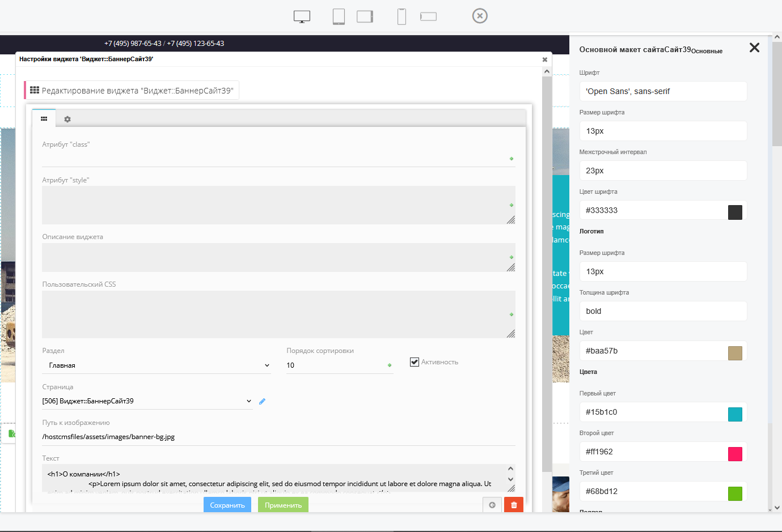This screenshot has width=782, height=532.
Task: Close the Основной макет settings panel
Action: click(754, 48)
